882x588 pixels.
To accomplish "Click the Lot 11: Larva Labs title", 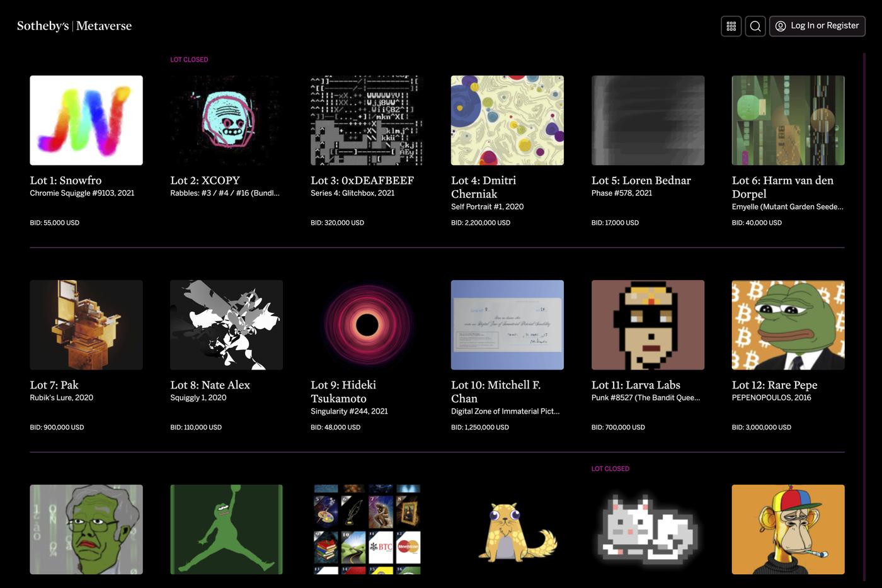I will tap(636, 385).
